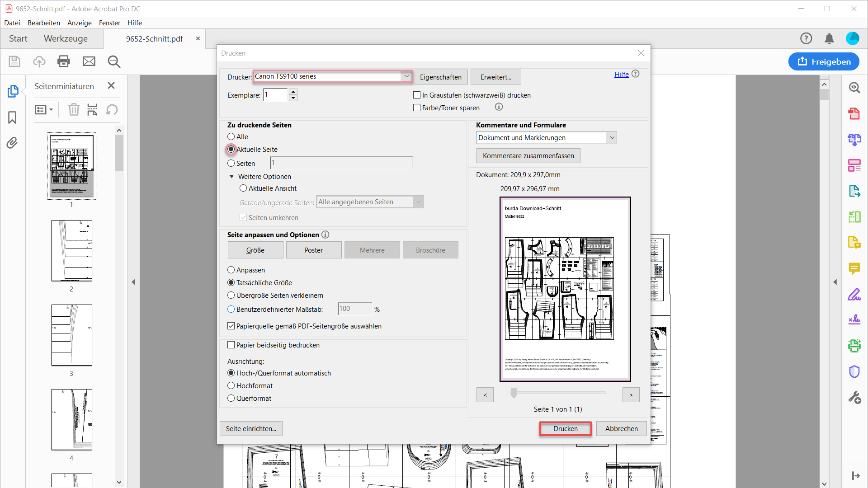
Task: Switch to the Werkzeuge tab
Action: click(x=66, y=39)
